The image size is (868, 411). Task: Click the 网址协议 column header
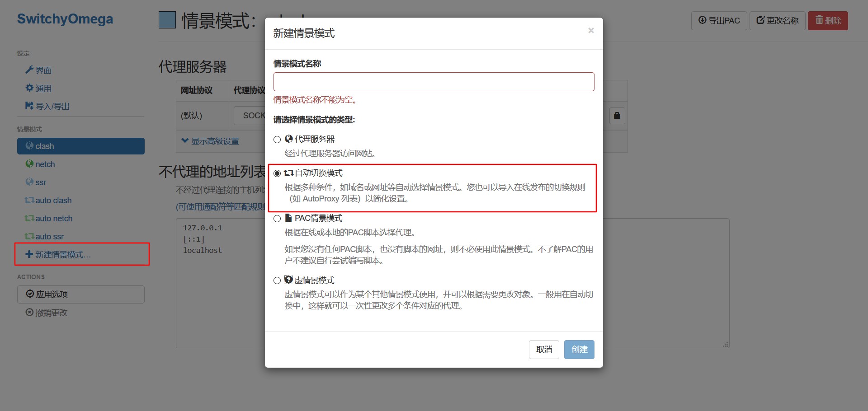[197, 90]
